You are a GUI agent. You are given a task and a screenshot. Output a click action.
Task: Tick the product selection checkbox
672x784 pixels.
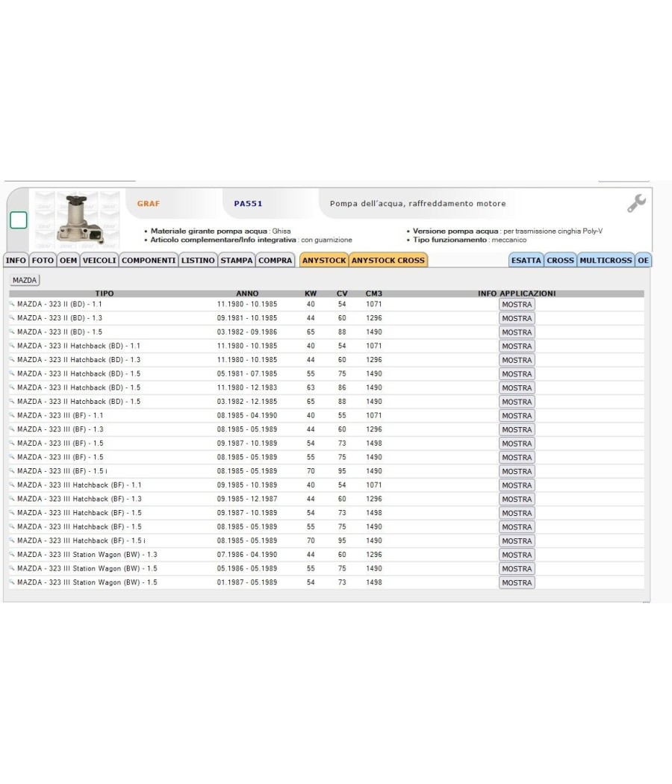coord(19,220)
